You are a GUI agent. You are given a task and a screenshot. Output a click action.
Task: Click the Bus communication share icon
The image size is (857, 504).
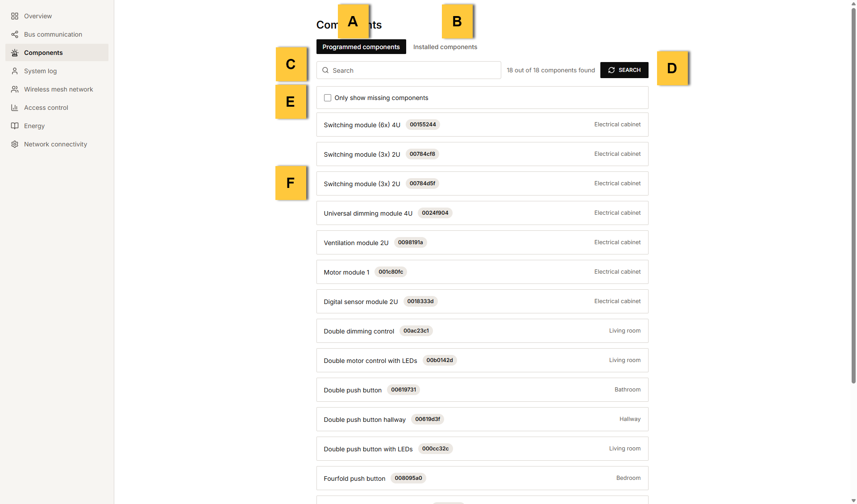[15, 34]
